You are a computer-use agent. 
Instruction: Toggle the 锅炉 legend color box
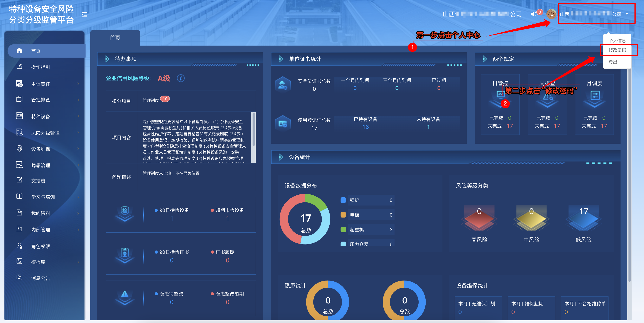[343, 200]
